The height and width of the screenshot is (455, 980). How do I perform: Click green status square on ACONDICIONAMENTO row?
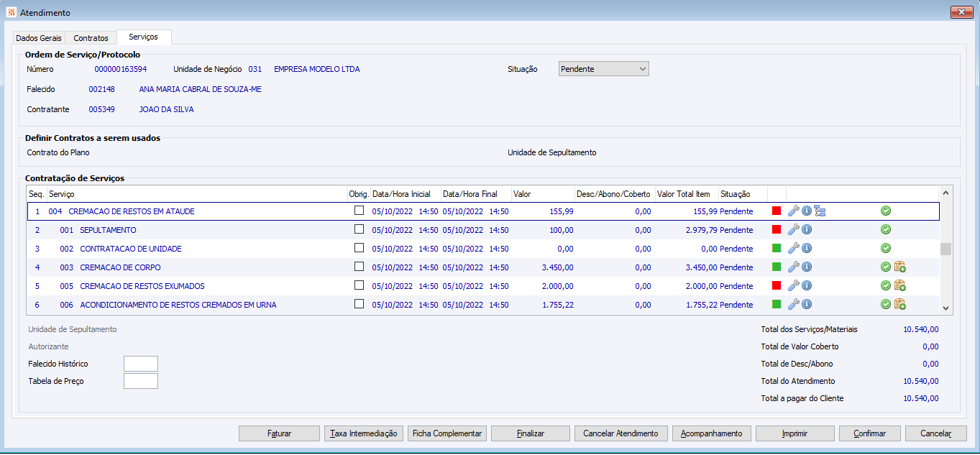pyautogui.click(x=777, y=305)
